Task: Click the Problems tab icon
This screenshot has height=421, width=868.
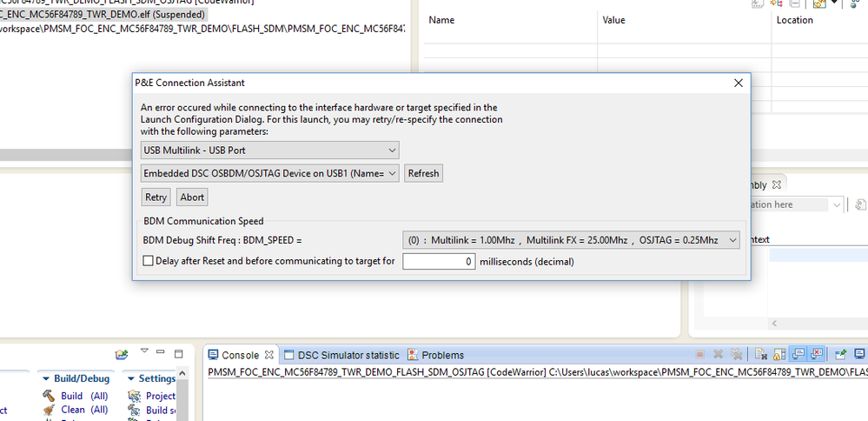Action: 413,355
